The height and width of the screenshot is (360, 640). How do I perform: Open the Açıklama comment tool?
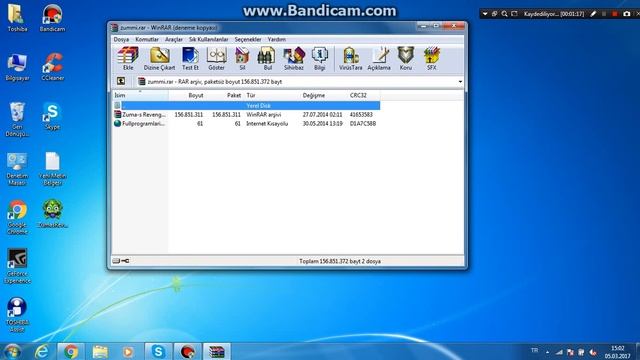[x=379, y=58]
